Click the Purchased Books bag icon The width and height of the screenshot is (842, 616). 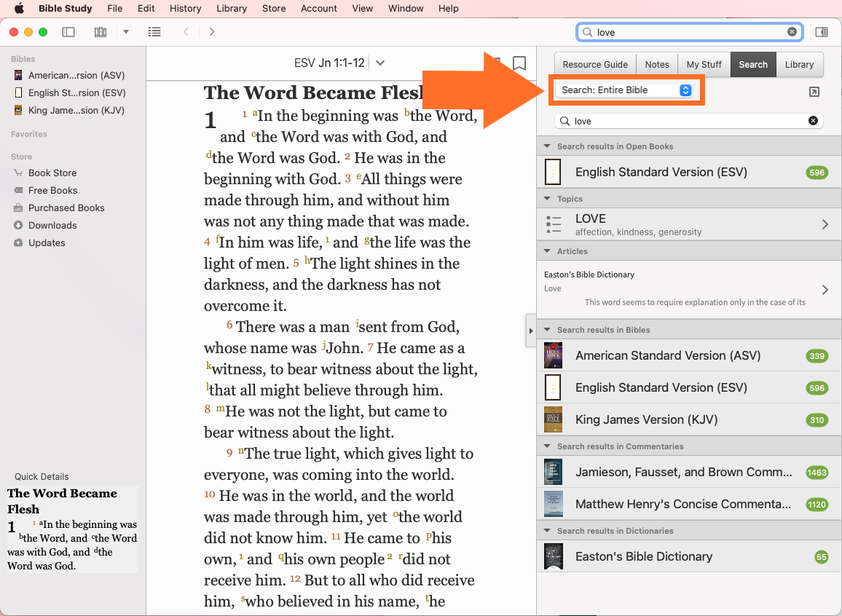18,208
